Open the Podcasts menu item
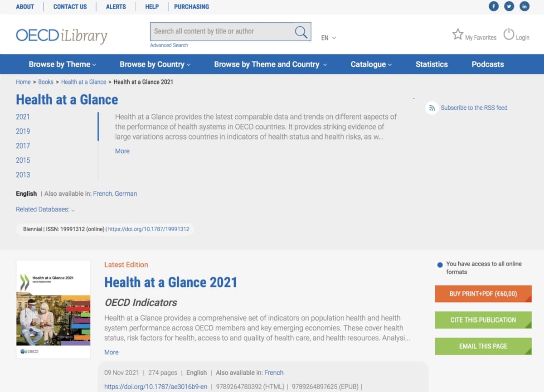Viewport: 544px width, 392px height. 488,64
